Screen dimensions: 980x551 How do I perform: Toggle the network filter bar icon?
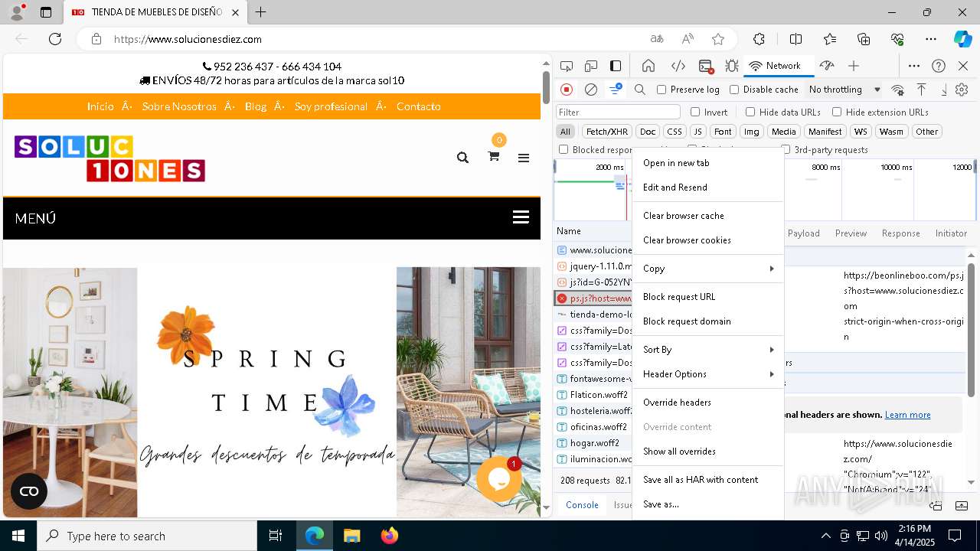[615, 90]
